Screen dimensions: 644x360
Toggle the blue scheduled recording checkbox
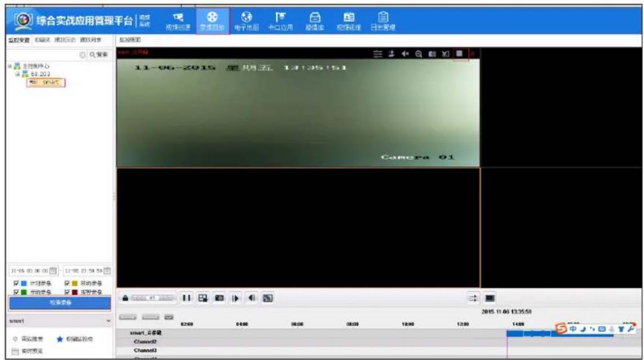(x=16, y=283)
